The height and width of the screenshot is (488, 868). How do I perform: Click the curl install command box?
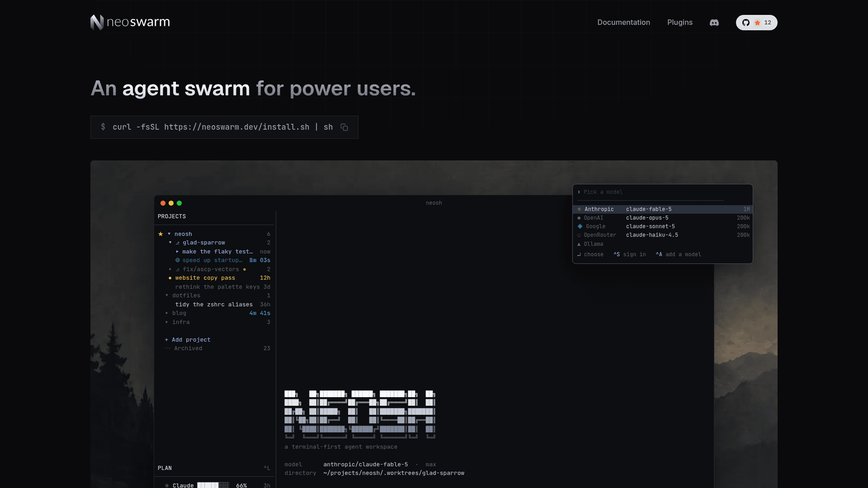(x=224, y=127)
